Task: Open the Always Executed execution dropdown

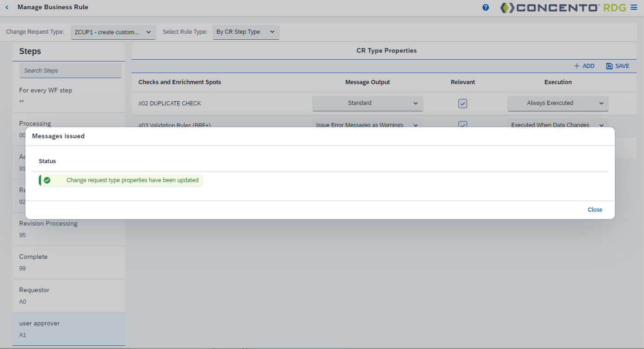Action: 558,103
